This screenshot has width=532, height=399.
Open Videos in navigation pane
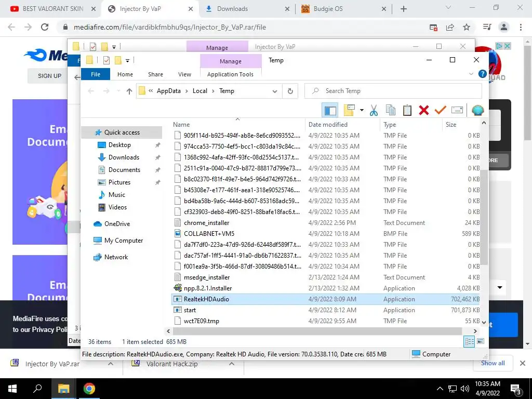(117, 207)
